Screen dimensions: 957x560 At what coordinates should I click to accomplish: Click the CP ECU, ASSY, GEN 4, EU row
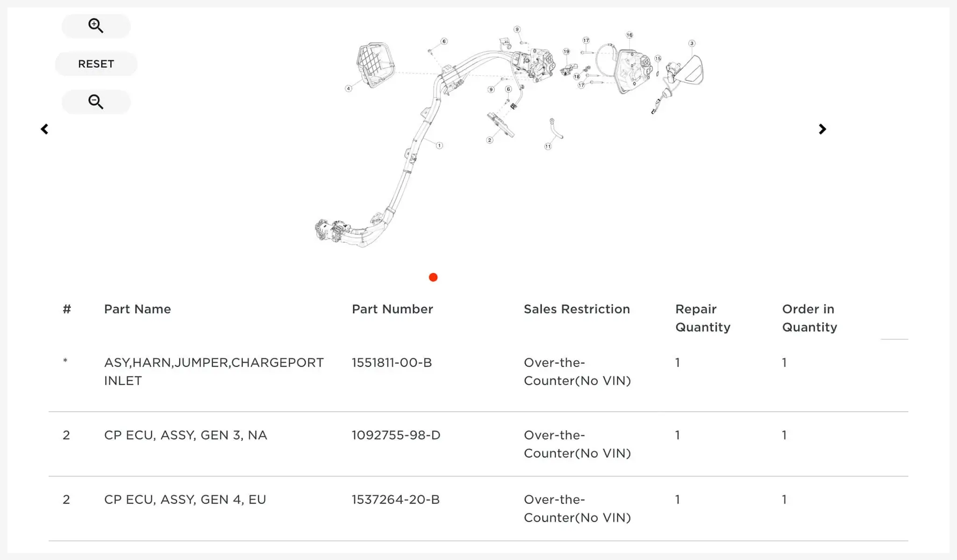click(478, 509)
